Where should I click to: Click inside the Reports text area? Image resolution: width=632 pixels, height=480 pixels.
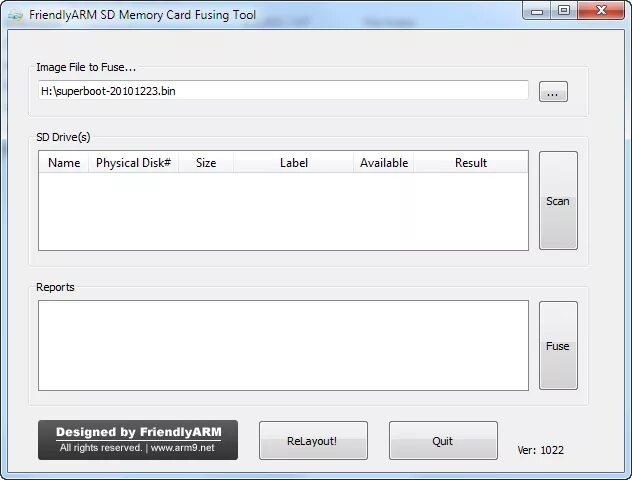[x=283, y=345]
